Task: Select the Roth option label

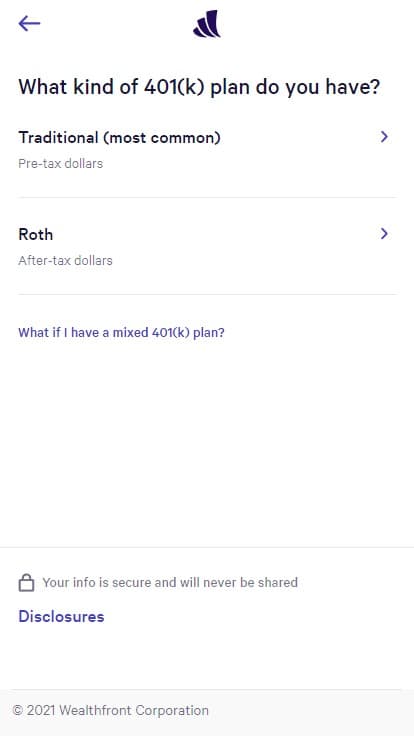Action: (36, 234)
